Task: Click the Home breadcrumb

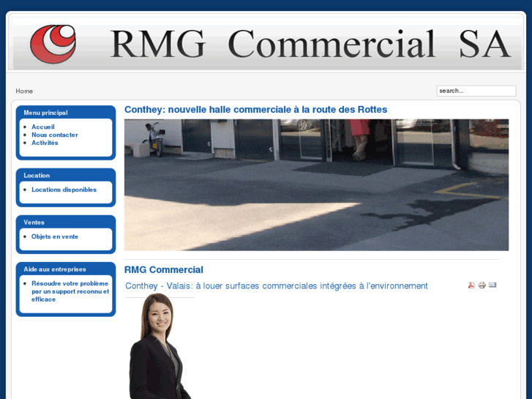Action: pos(24,91)
